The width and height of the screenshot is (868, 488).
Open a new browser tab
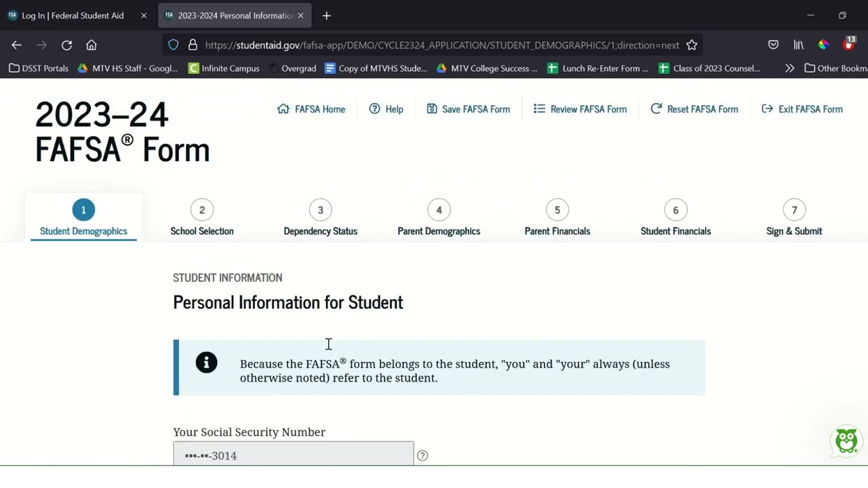(x=326, y=15)
